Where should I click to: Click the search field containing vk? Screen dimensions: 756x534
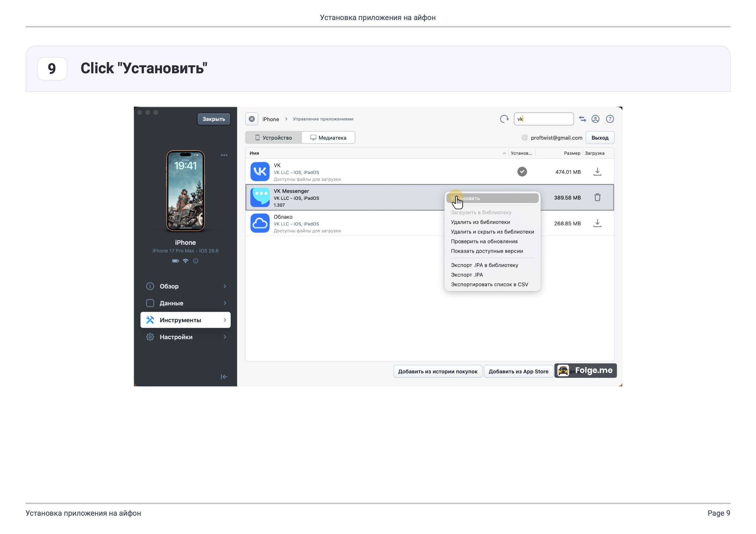pyautogui.click(x=544, y=119)
